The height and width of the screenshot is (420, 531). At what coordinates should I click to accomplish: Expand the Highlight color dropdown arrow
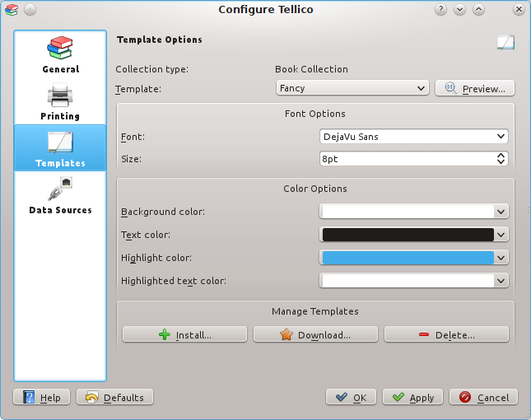click(x=501, y=258)
